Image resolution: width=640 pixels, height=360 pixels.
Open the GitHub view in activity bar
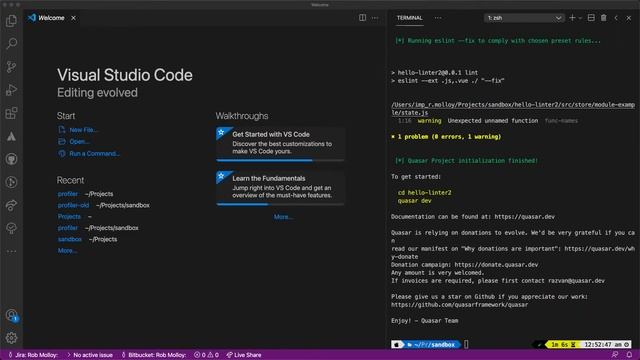(11, 159)
